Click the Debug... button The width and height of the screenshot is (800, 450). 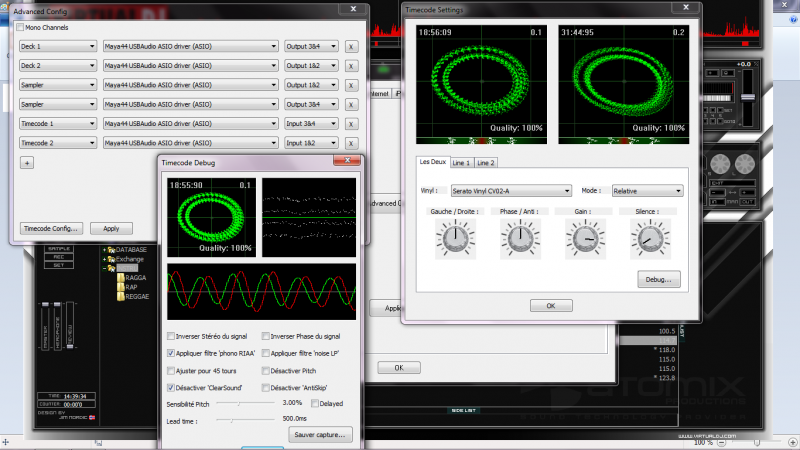click(x=659, y=278)
